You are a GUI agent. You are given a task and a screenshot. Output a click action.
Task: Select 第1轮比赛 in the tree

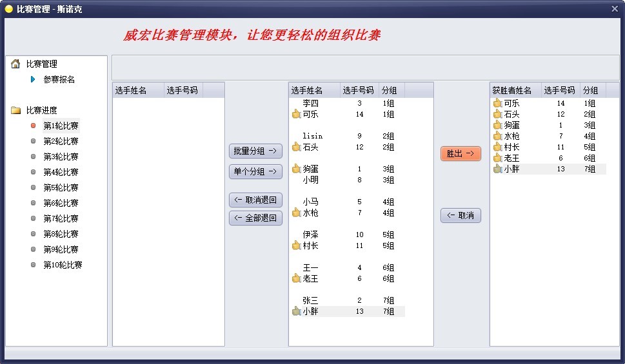[61, 126]
